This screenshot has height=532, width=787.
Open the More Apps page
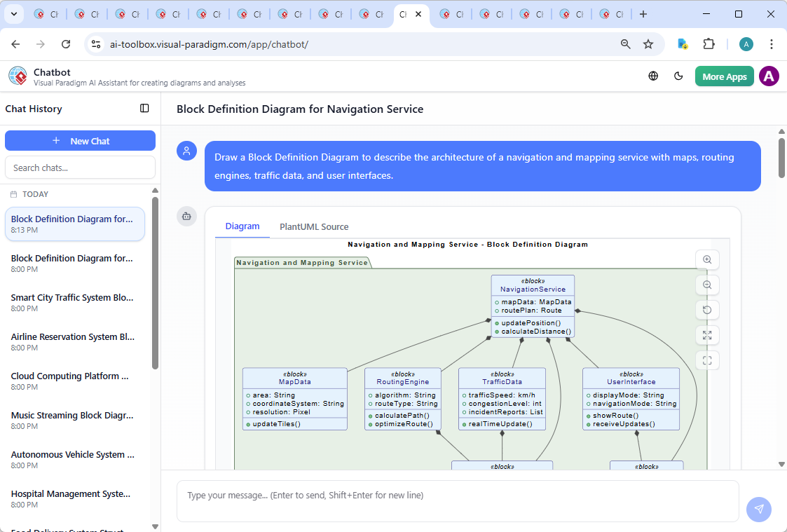pyautogui.click(x=724, y=76)
